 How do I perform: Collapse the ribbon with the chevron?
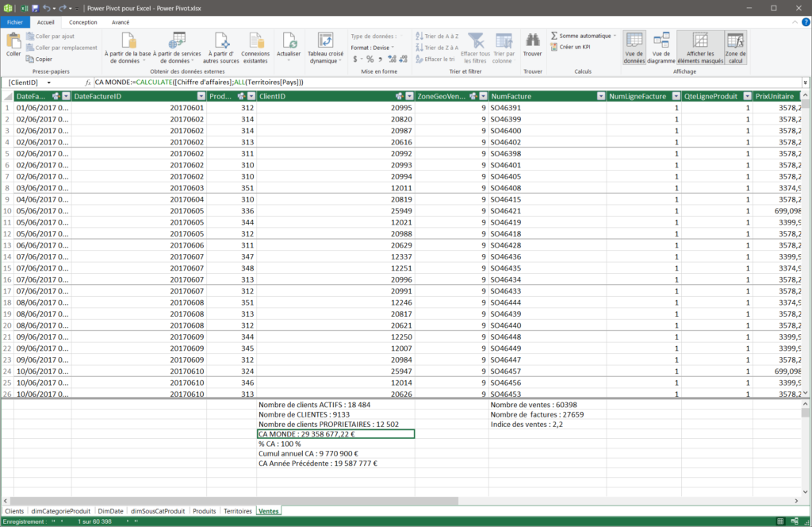(x=795, y=22)
